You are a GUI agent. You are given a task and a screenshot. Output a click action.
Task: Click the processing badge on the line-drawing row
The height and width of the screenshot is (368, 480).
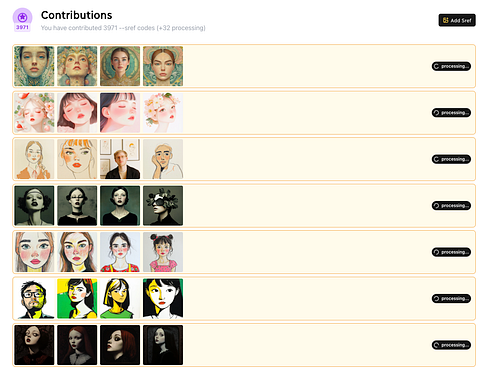tap(451, 159)
